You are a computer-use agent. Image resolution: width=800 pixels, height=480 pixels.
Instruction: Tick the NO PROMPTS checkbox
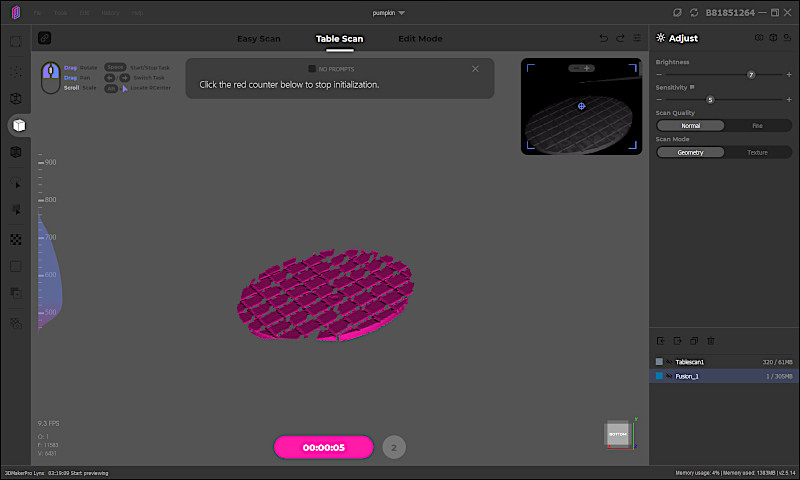pyautogui.click(x=312, y=68)
